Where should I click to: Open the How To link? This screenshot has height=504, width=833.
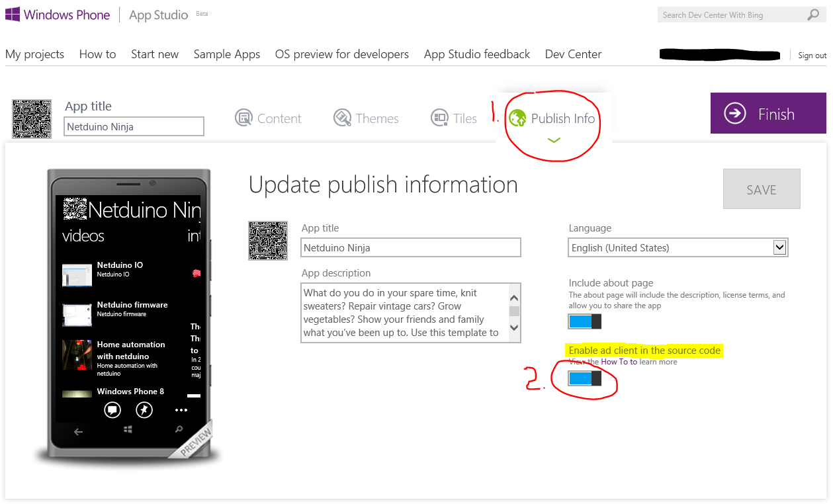tap(619, 362)
